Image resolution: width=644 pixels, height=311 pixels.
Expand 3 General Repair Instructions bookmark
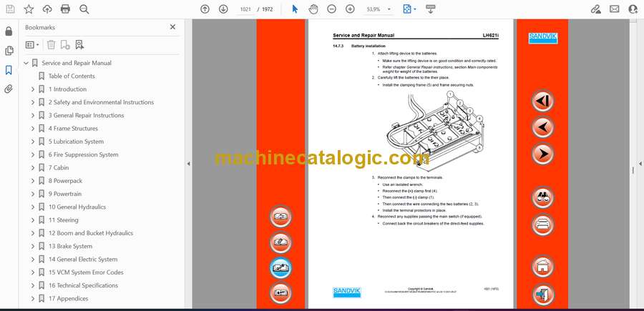click(x=33, y=115)
